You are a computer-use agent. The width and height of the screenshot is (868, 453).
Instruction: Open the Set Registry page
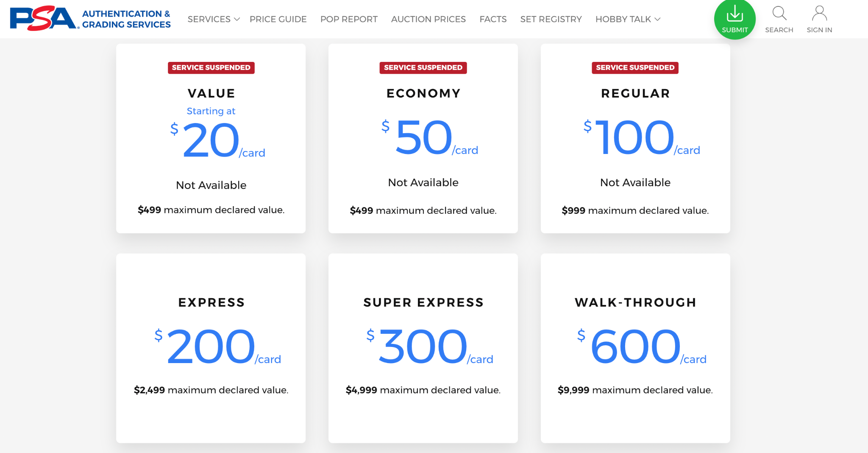click(x=551, y=19)
